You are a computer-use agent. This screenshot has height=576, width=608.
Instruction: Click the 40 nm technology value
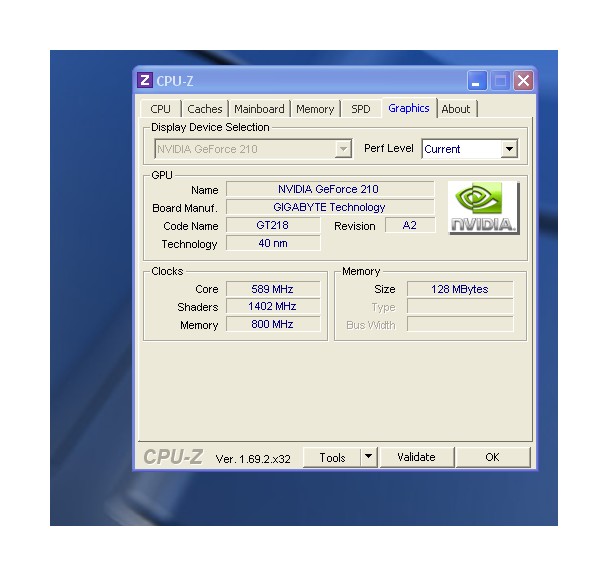(x=273, y=243)
